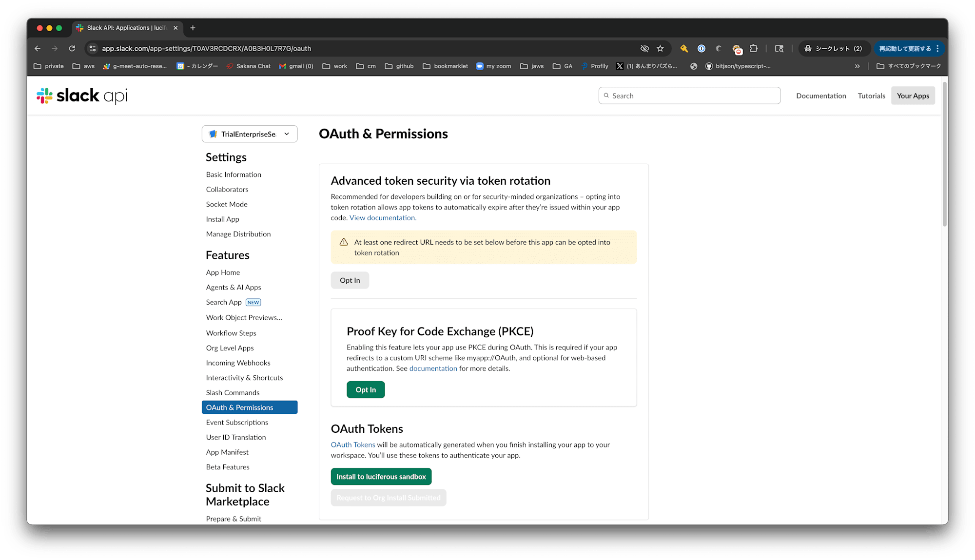Close the Slack API tab
Viewport: 975px width, 560px height.
175,28
